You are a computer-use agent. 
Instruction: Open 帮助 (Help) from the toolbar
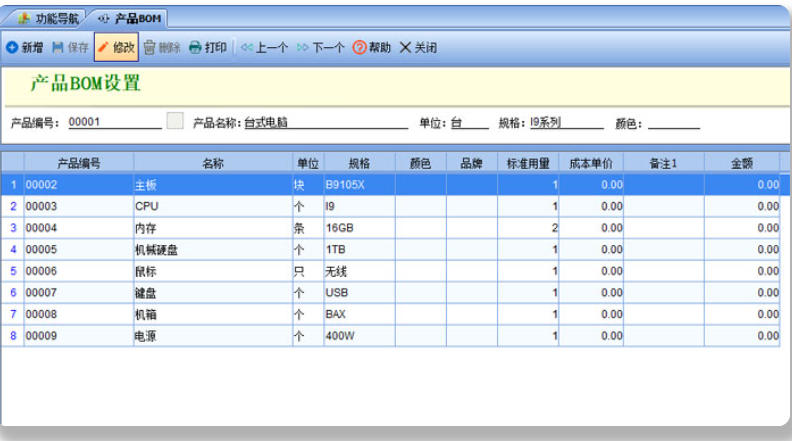pos(358,48)
